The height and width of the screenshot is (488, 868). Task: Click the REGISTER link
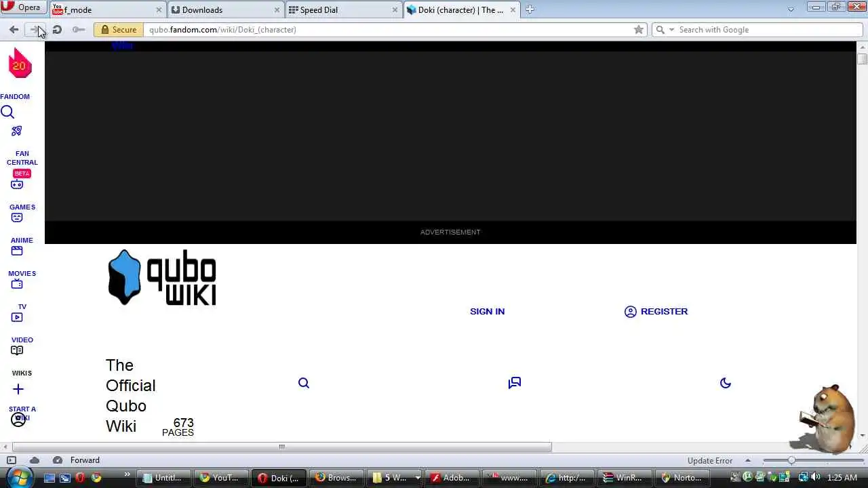click(656, 311)
